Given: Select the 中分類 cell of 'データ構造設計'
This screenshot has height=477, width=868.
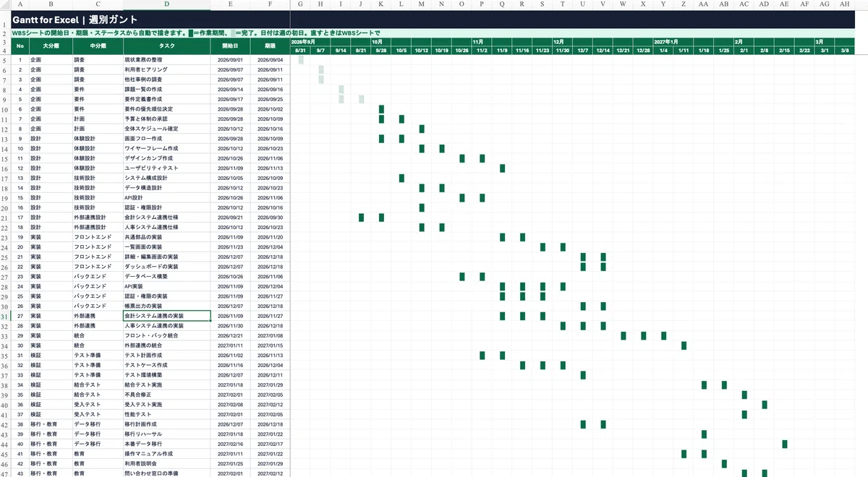Looking at the screenshot, I should pos(98,188).
